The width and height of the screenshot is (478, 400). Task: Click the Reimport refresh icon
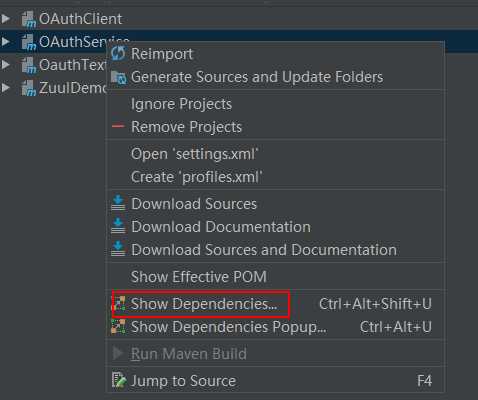point(118,54)
